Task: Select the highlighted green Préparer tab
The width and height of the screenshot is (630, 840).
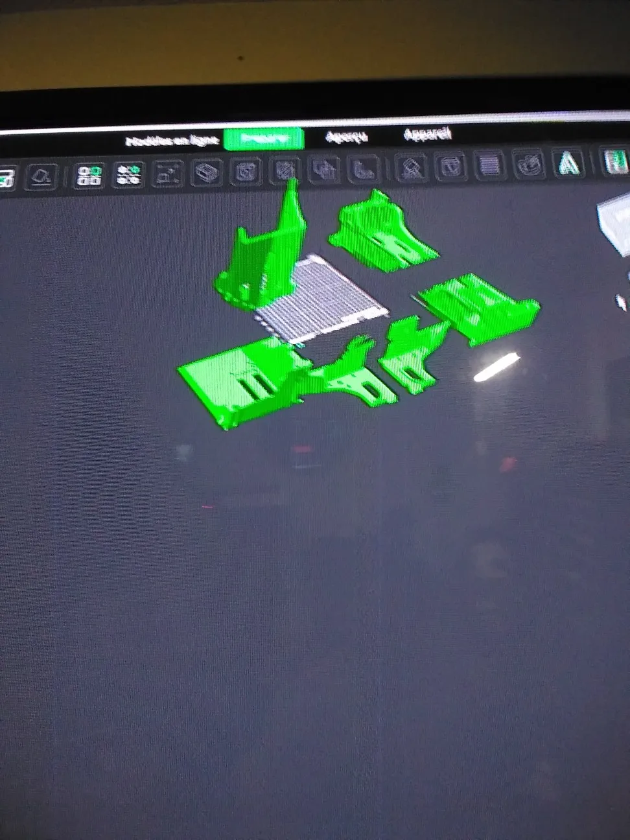Action: tap(264, 139)
